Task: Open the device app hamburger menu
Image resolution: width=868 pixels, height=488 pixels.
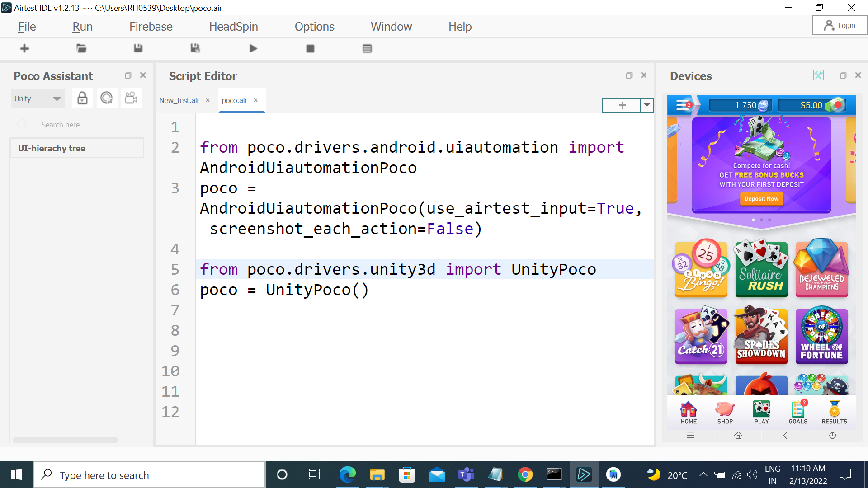Action: pyautogui.click(x=683, y=105)
